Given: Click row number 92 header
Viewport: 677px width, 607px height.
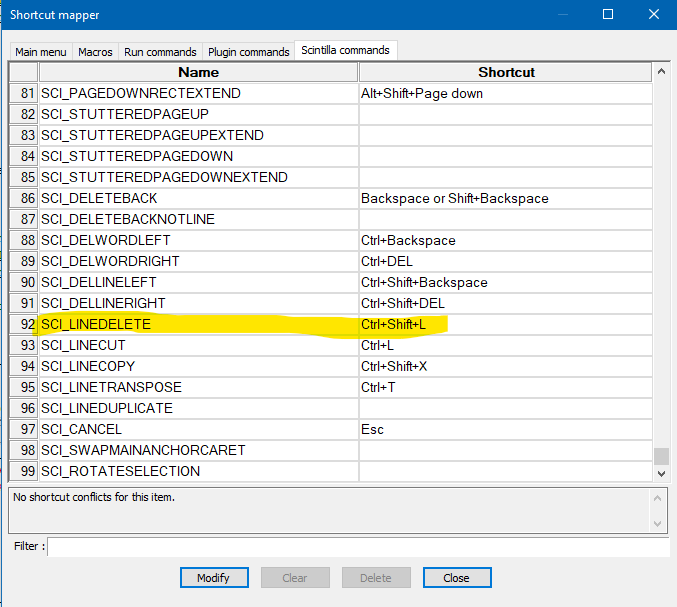Looking at the screenshot, I should click(x=24, y=324).
